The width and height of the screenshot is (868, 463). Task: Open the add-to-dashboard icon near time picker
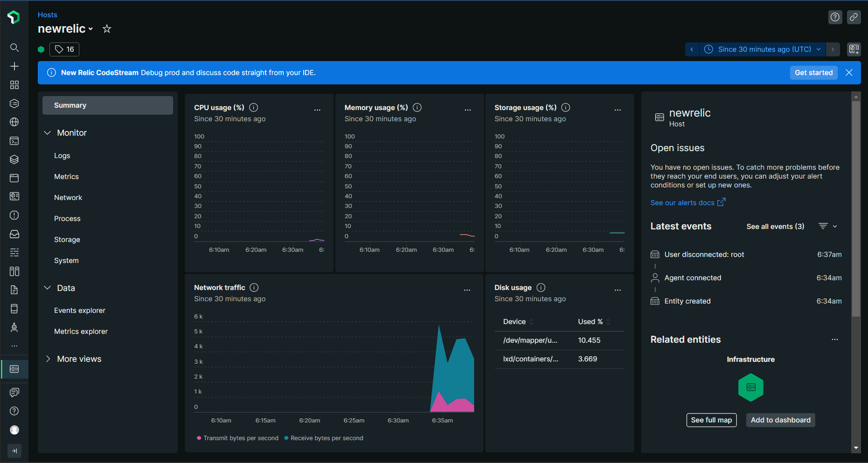(854, 49)
